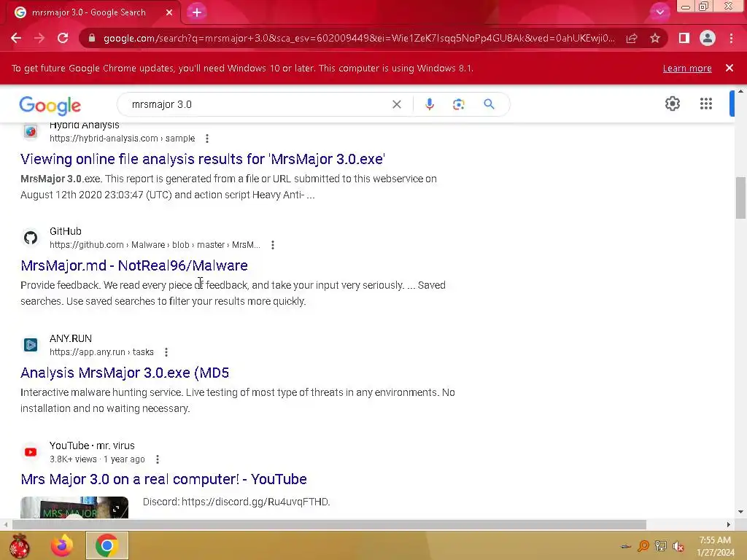Click the Chrome taskbar icon

click(107, 545)
